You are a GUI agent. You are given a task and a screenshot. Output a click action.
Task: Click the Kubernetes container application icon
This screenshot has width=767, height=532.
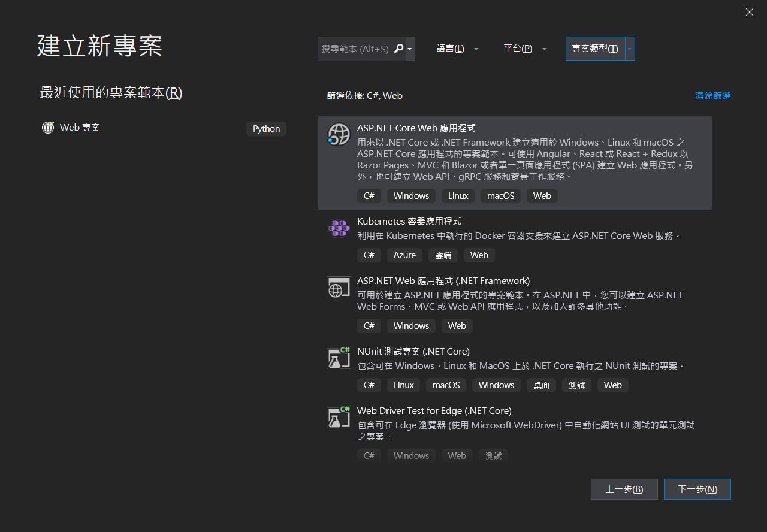tap(339, 228)
